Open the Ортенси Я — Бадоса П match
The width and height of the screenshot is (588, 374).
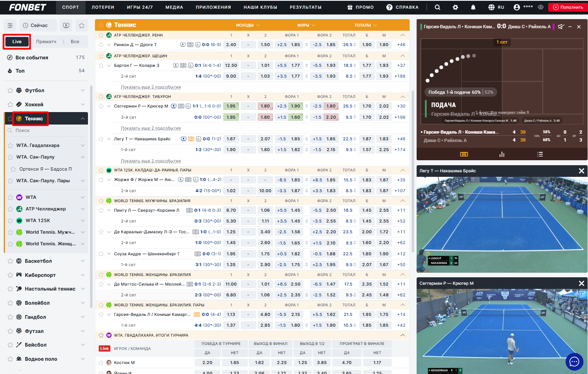click(x=46, y=169)
